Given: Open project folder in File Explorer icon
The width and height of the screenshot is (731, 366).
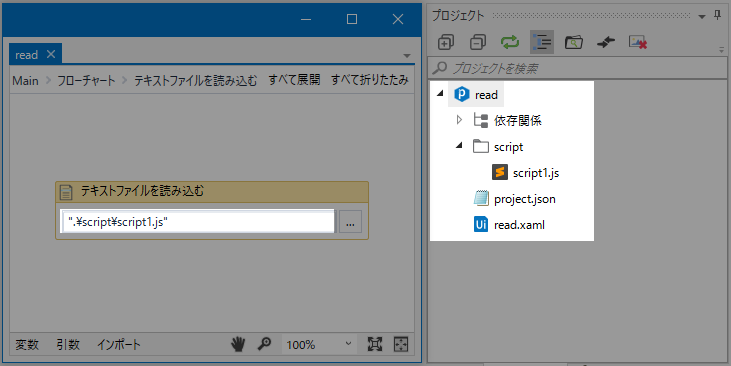Looking at the screenshot, I should pyautogui.click(x=574, y=42).
